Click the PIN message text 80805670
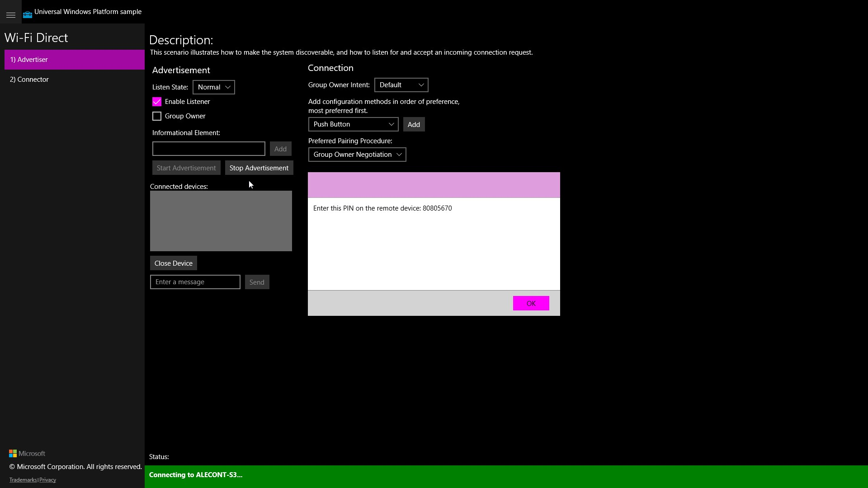Image resolution: width=868 pixels, height=488 pixels. pos(437,208)
